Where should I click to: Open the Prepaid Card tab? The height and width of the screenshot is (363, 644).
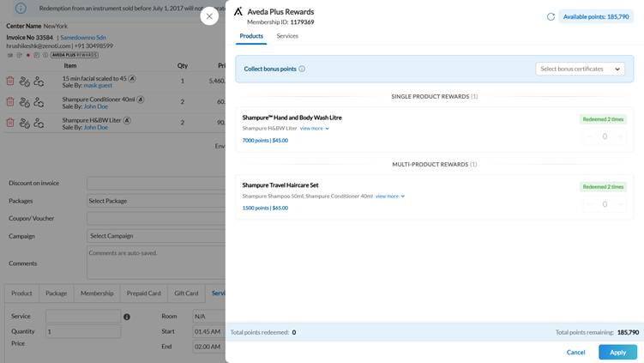(144, 293)
